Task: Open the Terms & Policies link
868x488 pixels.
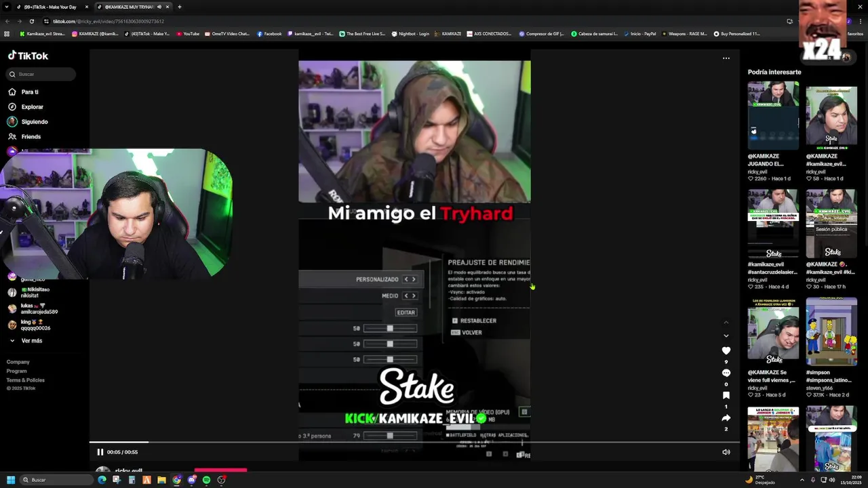Action: pos(26,380)
